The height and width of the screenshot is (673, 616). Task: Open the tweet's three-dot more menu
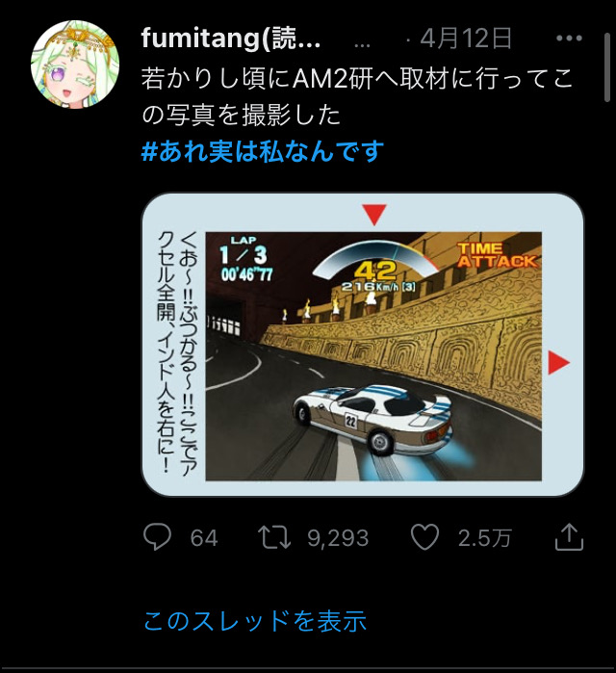click(569, 39)
